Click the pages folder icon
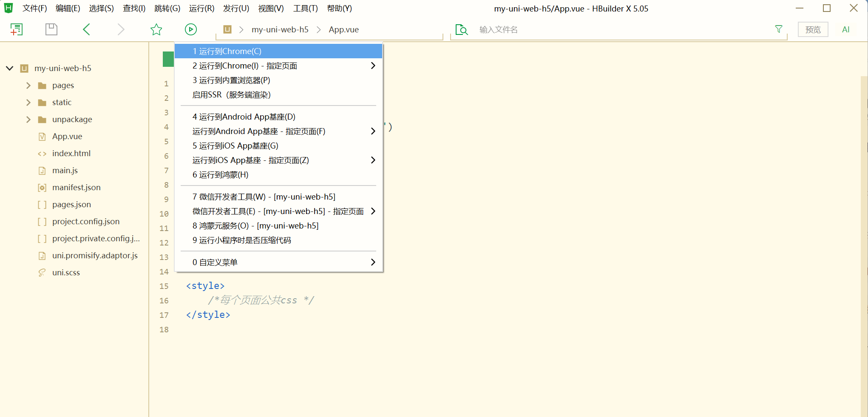Viewport: 868px width, 417px height. click(x=42, y=86)
